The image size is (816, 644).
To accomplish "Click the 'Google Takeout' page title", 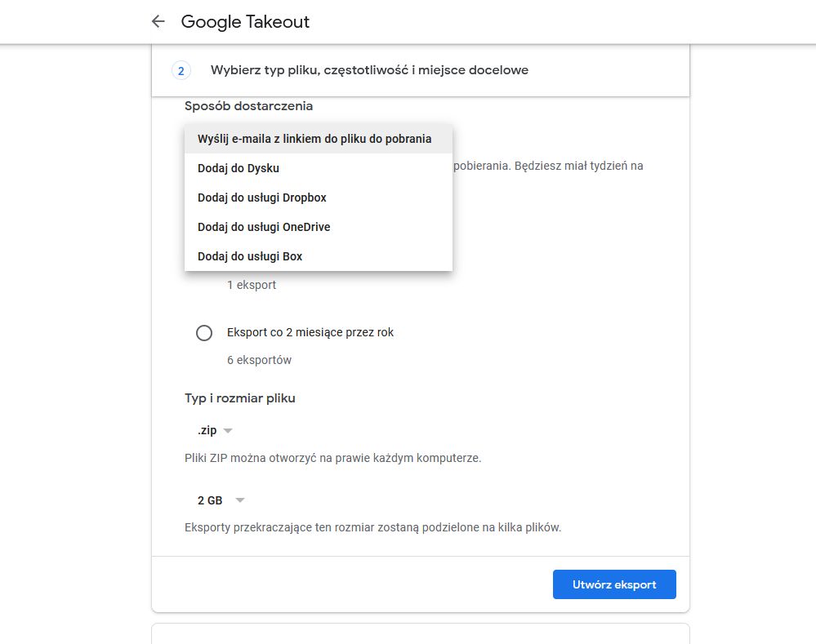I will (x=245, y=21).
